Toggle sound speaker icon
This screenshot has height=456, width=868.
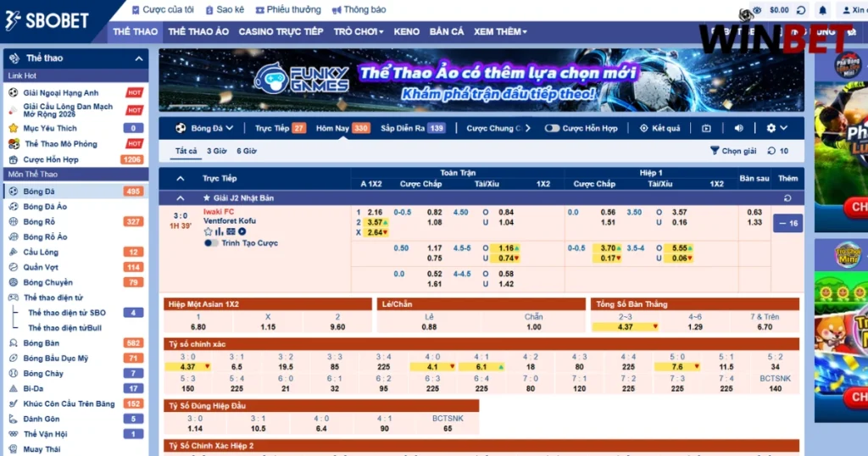[738, 128]
